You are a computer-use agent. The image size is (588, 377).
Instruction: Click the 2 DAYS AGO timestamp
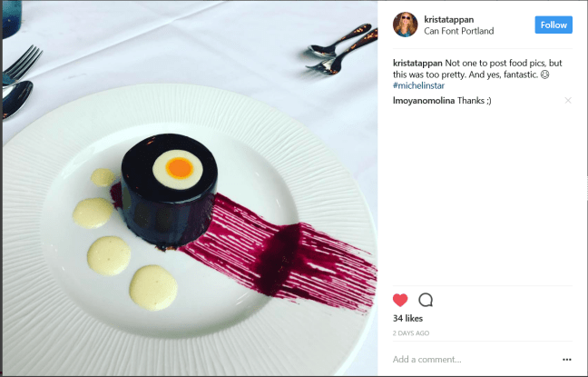[411, 333]
